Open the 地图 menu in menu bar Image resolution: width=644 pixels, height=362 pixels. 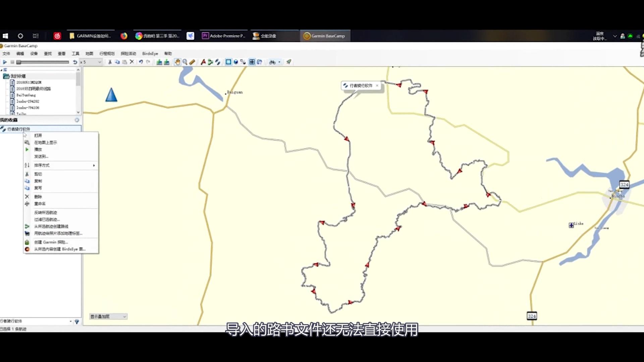pos(89,53)
